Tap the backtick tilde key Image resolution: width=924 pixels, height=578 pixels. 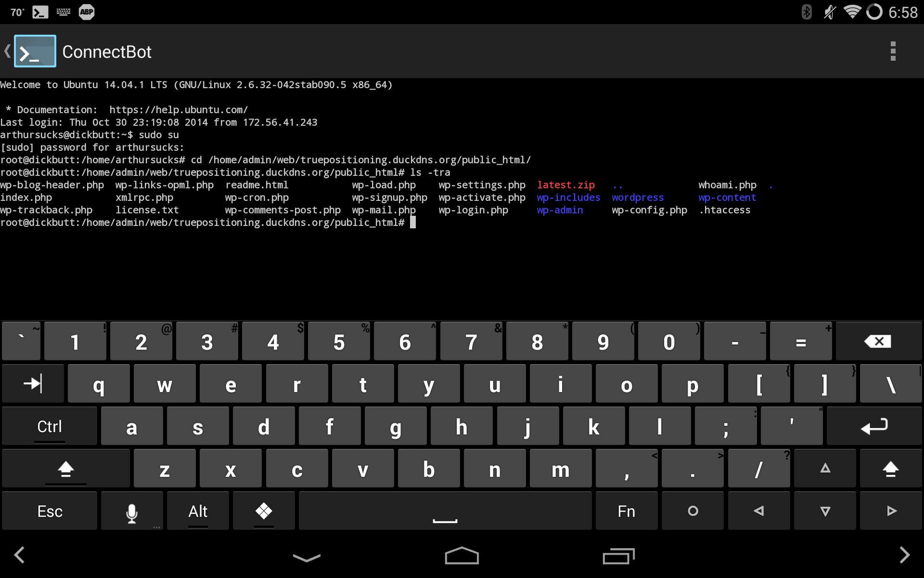point(21,342)
